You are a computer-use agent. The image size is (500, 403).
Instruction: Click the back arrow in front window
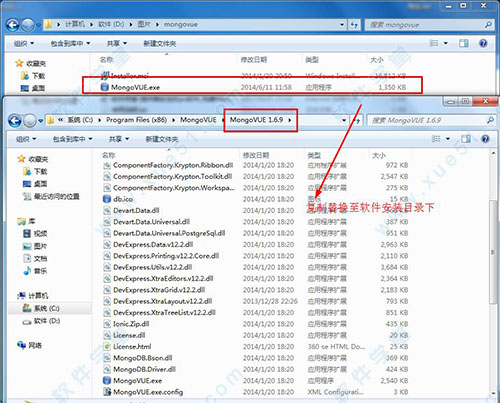point(15,120)
